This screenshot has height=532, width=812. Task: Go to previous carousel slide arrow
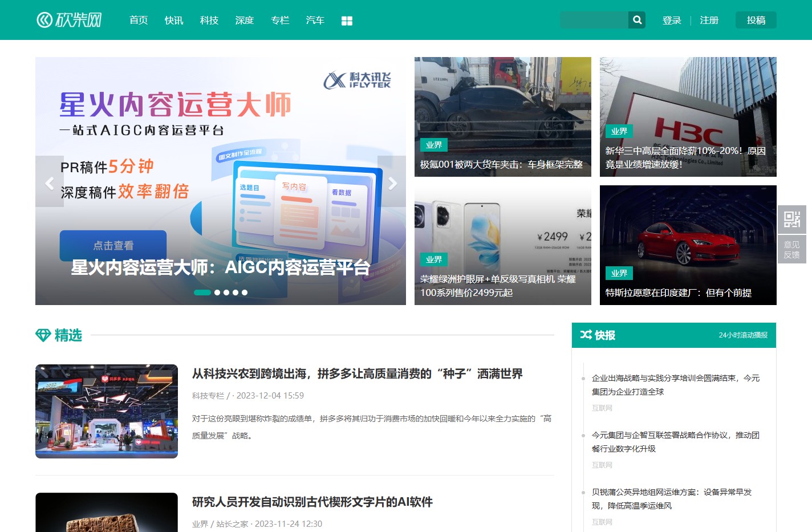click(50, 182)
